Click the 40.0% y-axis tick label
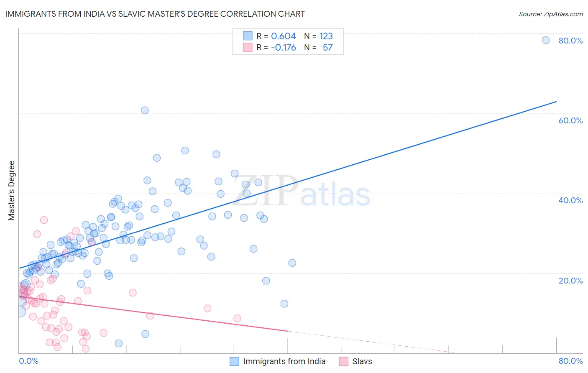This screenshot has height=373, width=588. pyautogui.click(x=570, y=200)
